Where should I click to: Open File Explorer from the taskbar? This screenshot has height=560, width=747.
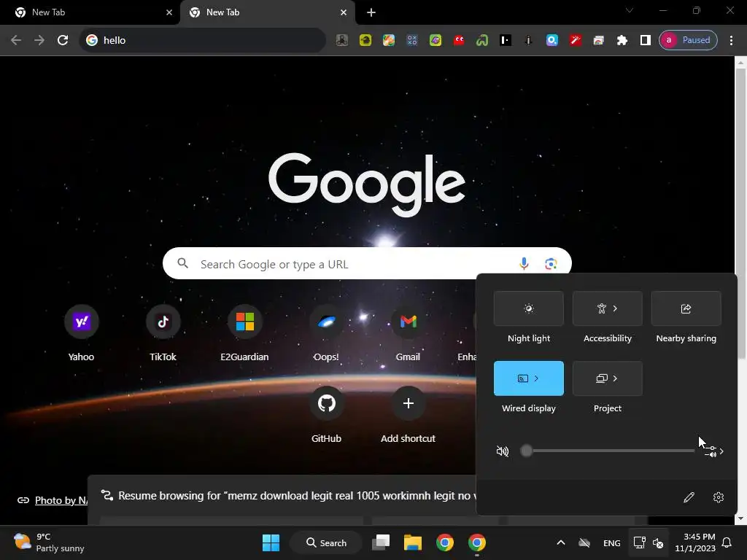(x=413, y=542)
